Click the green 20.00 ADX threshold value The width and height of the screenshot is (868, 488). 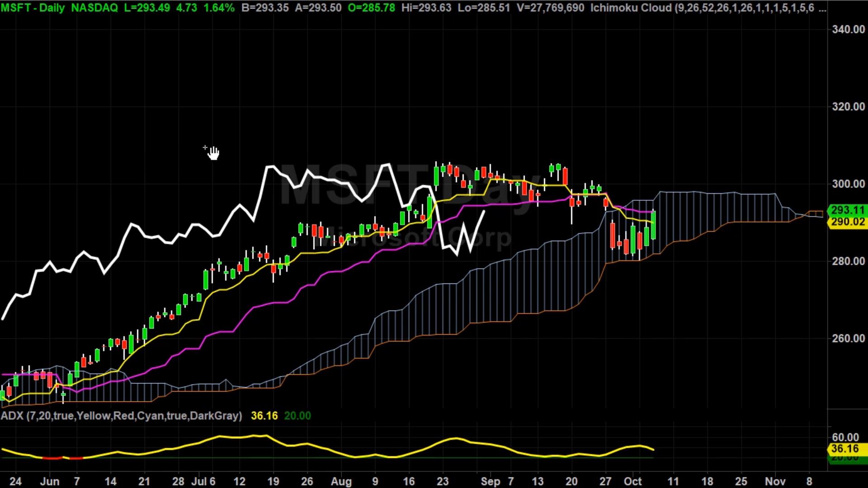pos(297,416)
